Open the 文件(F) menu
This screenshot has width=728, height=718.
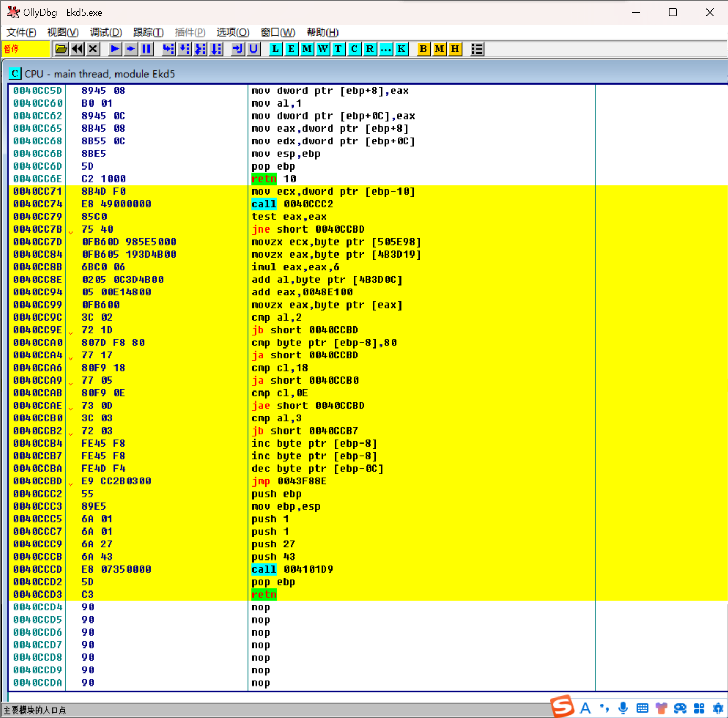21,33
